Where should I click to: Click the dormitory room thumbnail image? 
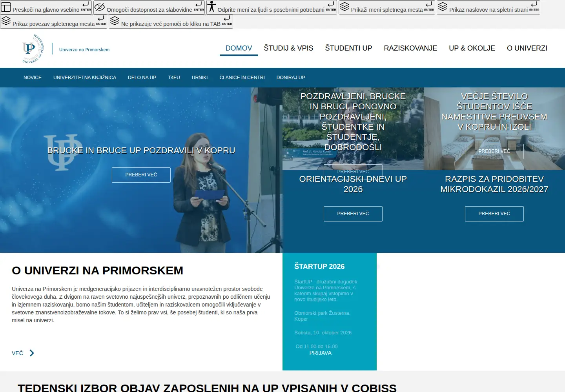click(x=494, y=129)
